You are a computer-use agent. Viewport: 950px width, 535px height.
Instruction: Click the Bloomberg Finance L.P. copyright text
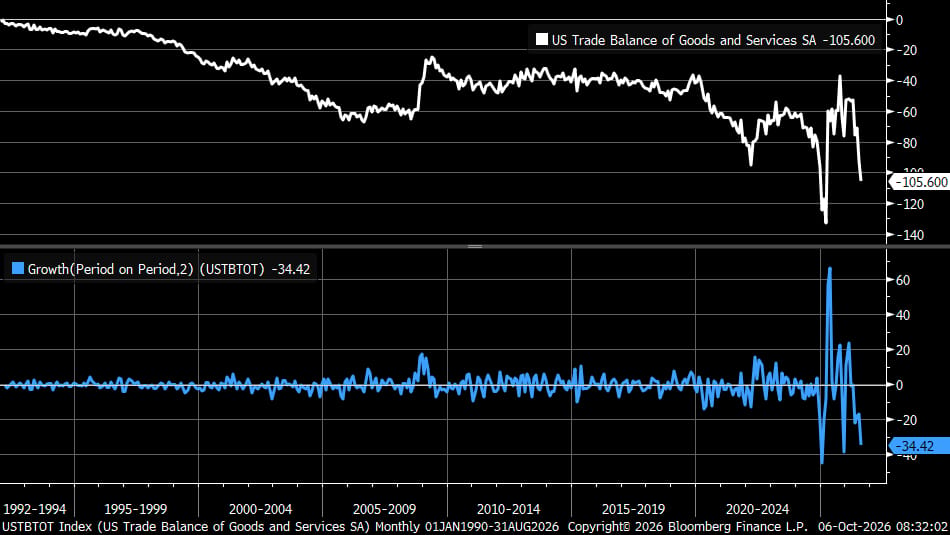[x=688, y=526]
